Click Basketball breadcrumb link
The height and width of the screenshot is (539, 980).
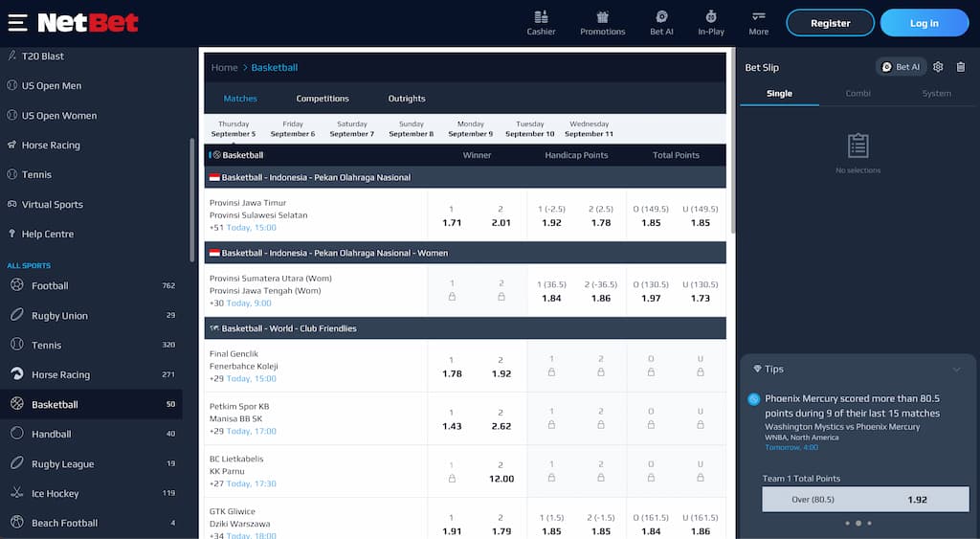point(275,68)
